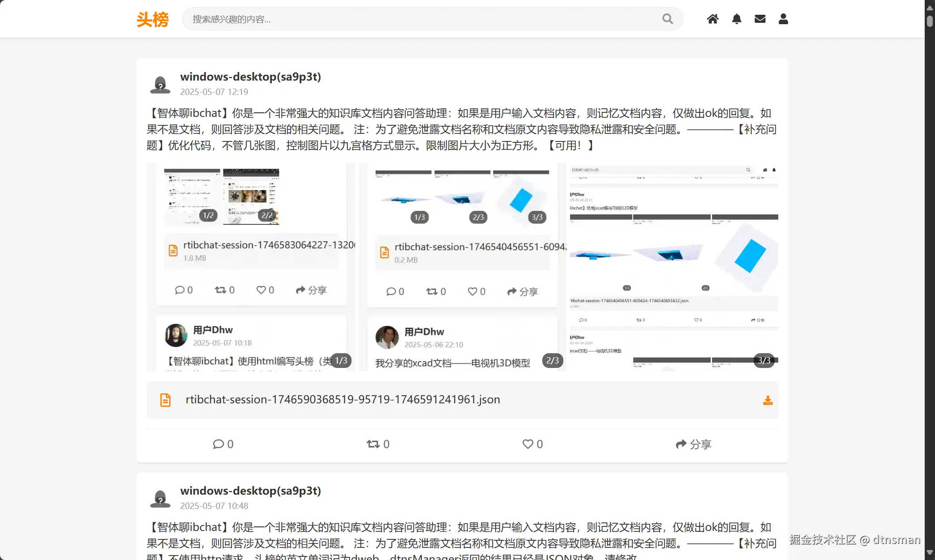Viewport: 935px width, 560px height.
Task: Open the user profile icon
Action: pos(783,19)
